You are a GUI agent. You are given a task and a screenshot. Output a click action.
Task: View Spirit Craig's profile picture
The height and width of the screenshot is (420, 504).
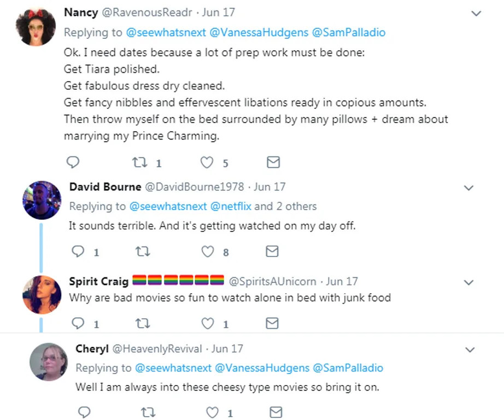pos(42,295)
